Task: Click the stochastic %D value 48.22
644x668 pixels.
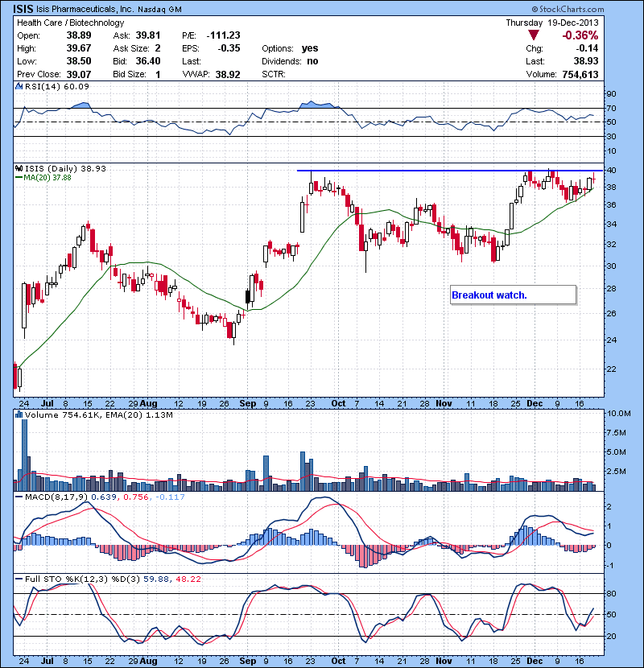Action: point(188,579)
